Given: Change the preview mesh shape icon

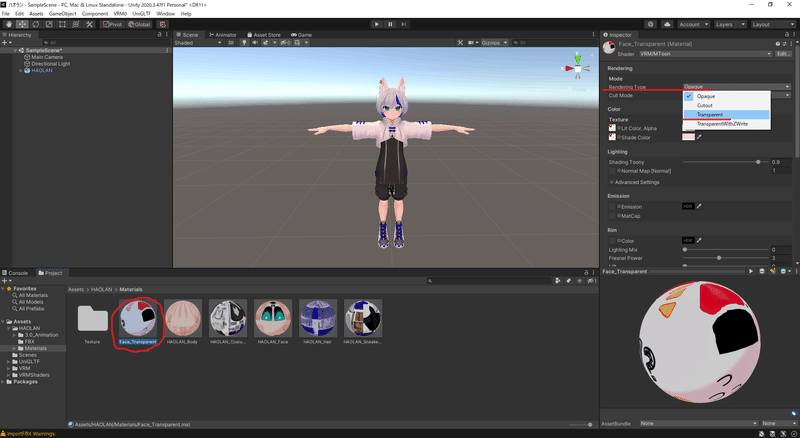Looking at the screenshot, I should (762, 271).
